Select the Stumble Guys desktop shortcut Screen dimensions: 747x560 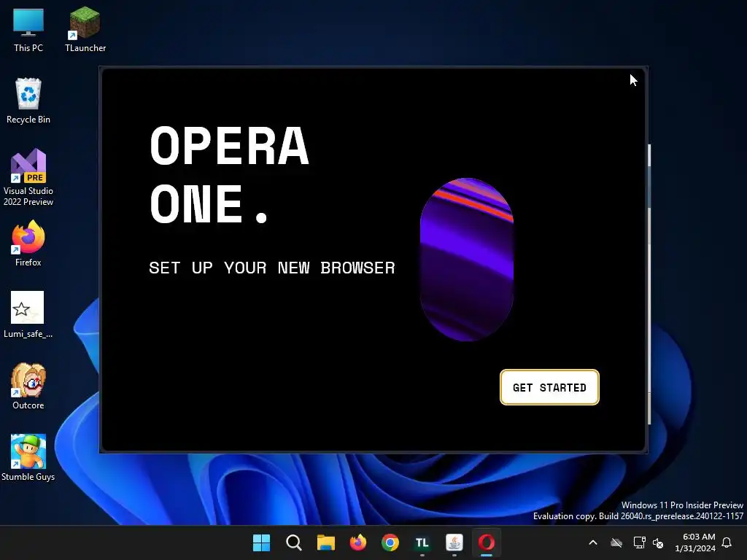click(28, 458)
